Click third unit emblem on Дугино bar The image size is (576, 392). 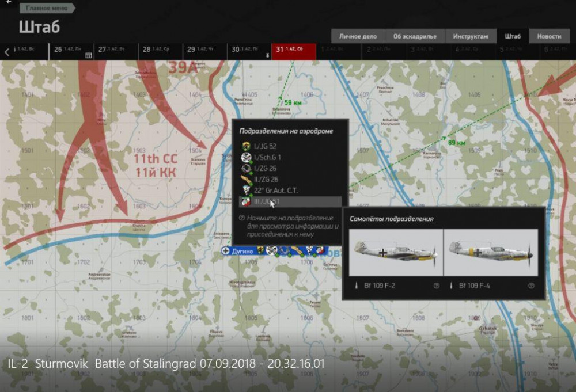point(283,251)
